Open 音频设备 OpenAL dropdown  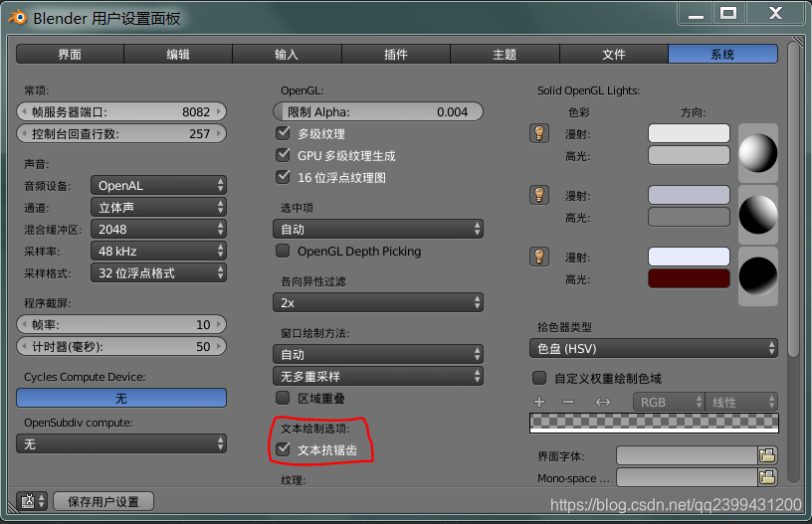[x=158, y=185]
